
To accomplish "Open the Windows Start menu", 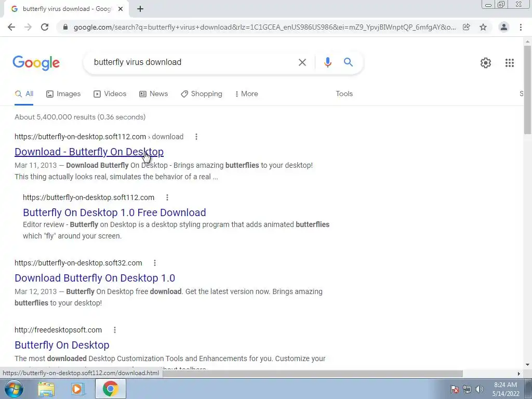I will (14, 389).
